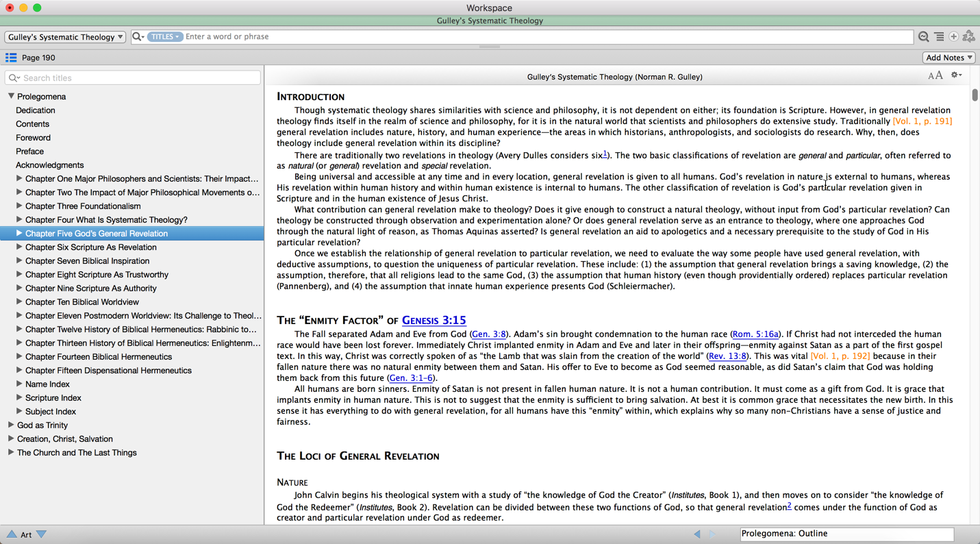Screen dimensions: 980x544
Task: Open the TITLES search field dropdown
Action: click(x=164, y=36)
